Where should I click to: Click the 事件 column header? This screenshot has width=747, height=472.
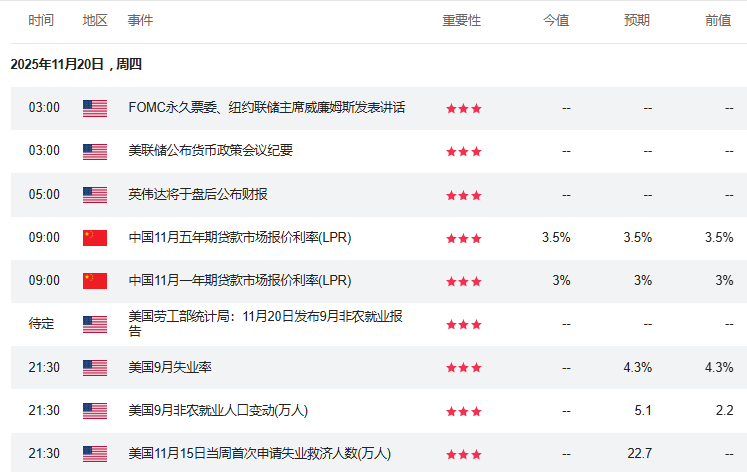140,20
